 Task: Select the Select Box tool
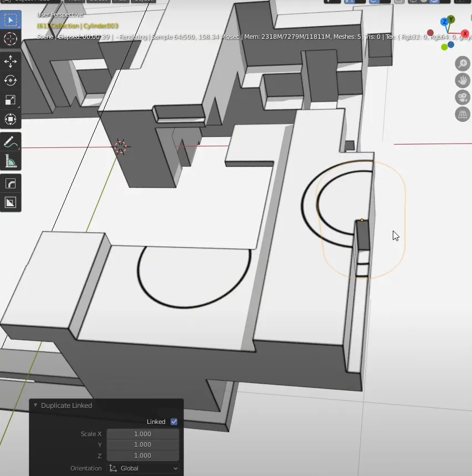click(11, 20)
